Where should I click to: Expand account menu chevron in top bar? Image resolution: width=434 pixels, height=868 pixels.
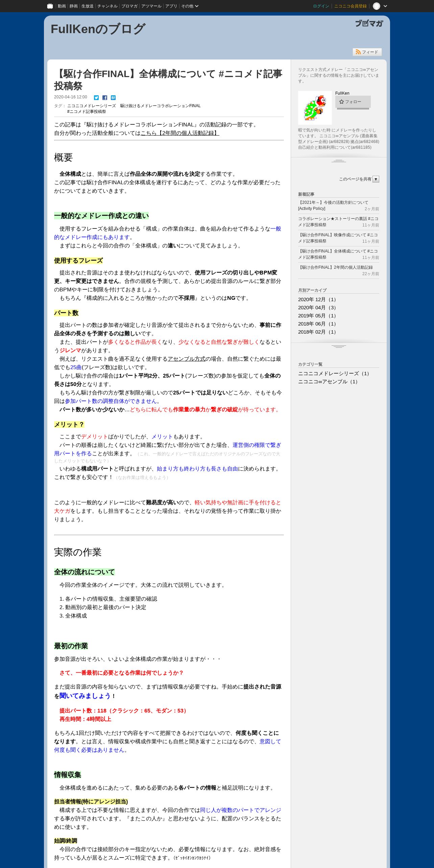point(385,6)
